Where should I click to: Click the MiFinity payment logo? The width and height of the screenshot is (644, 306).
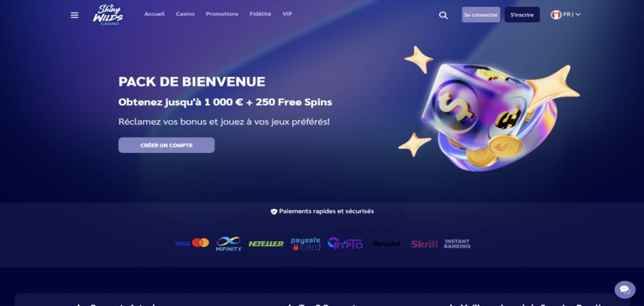coord(229,244)
